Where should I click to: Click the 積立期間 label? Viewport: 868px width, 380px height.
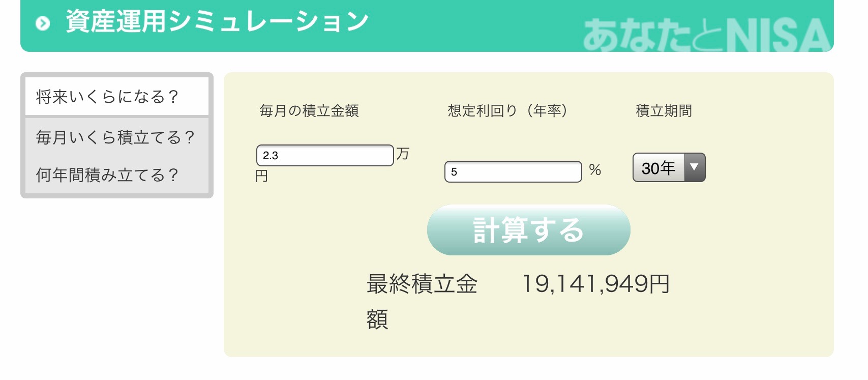click(x=664, y=111)
